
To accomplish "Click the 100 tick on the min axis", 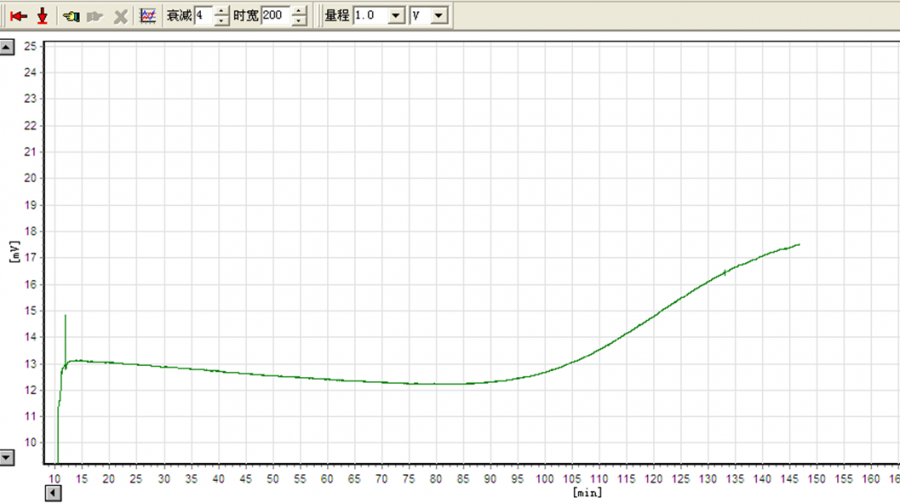I will pyautogui.click(x=545, y=479).
